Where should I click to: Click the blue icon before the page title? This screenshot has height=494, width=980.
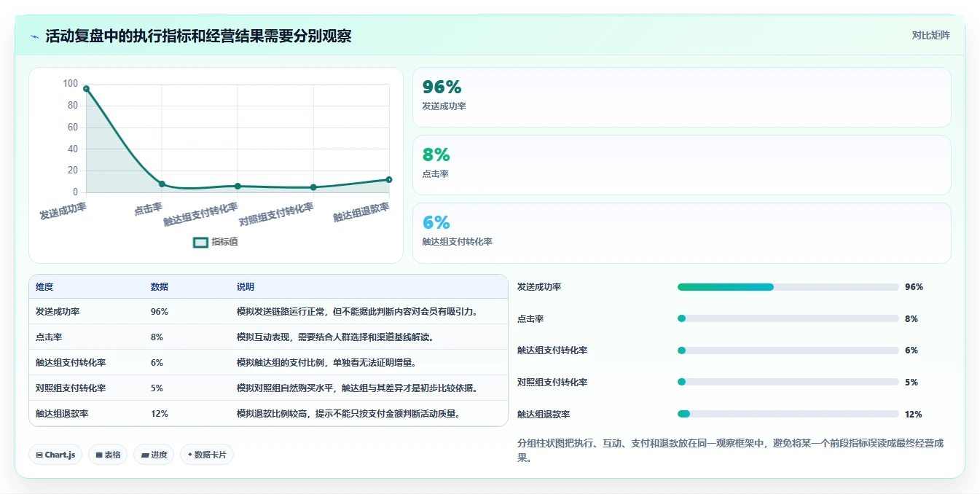click(x=35, y=36)
